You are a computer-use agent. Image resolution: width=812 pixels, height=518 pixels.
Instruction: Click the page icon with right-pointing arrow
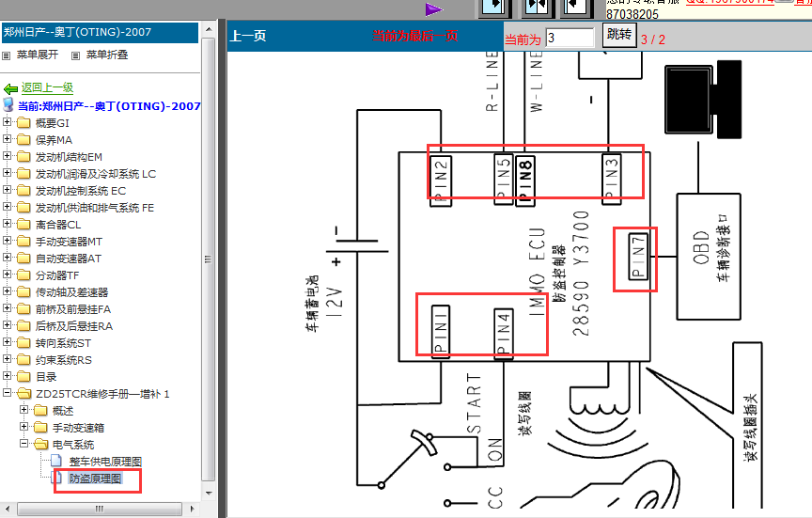494,8
